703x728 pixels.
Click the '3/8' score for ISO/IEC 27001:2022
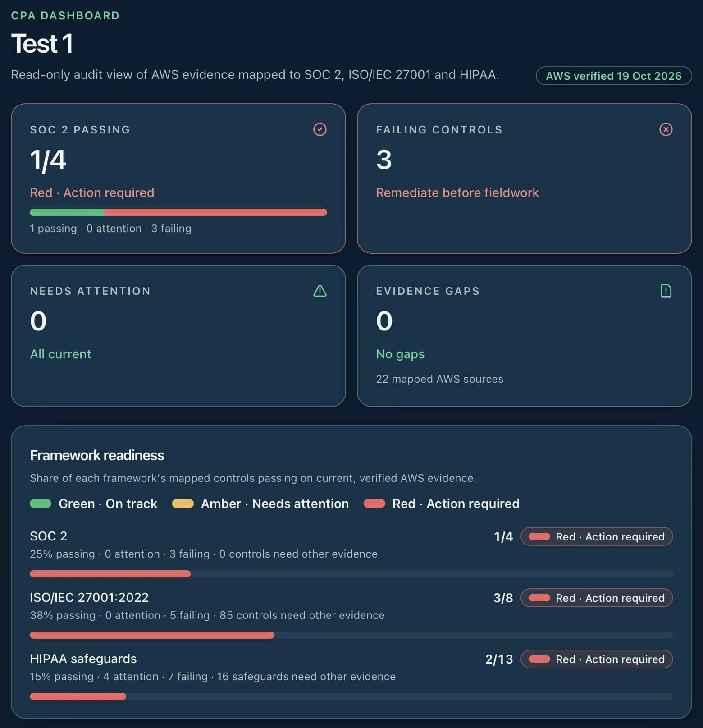503,598
